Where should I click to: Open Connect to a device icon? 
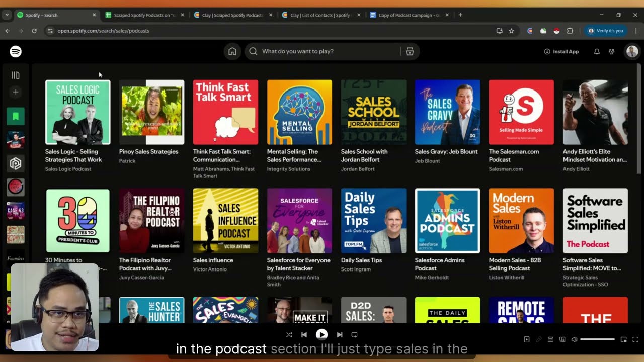coord(562,339)
